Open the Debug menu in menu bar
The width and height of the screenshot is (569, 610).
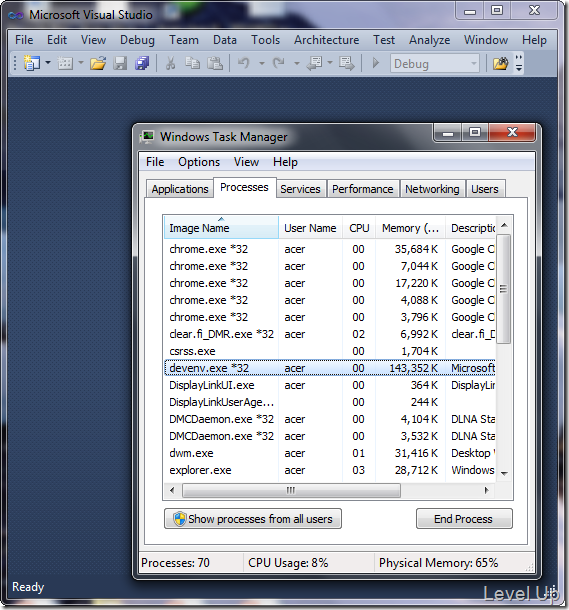coord(137,40)
